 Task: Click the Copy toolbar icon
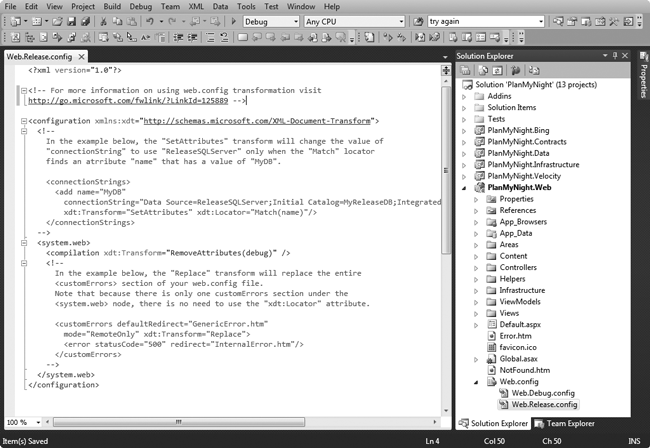[117, 22]
